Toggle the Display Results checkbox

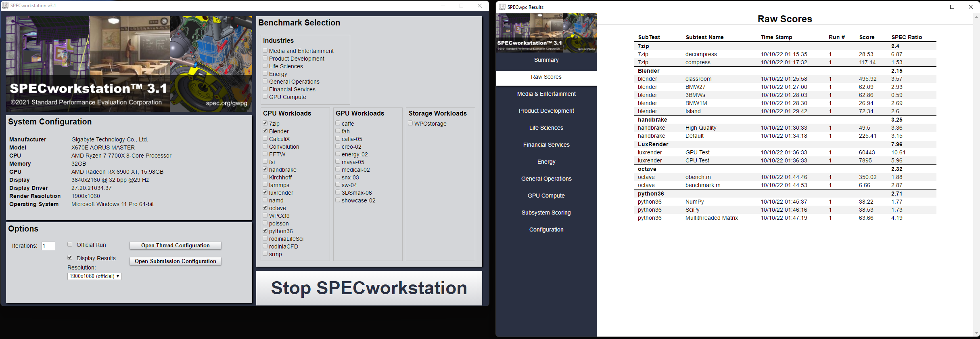[x=70, y=258]
